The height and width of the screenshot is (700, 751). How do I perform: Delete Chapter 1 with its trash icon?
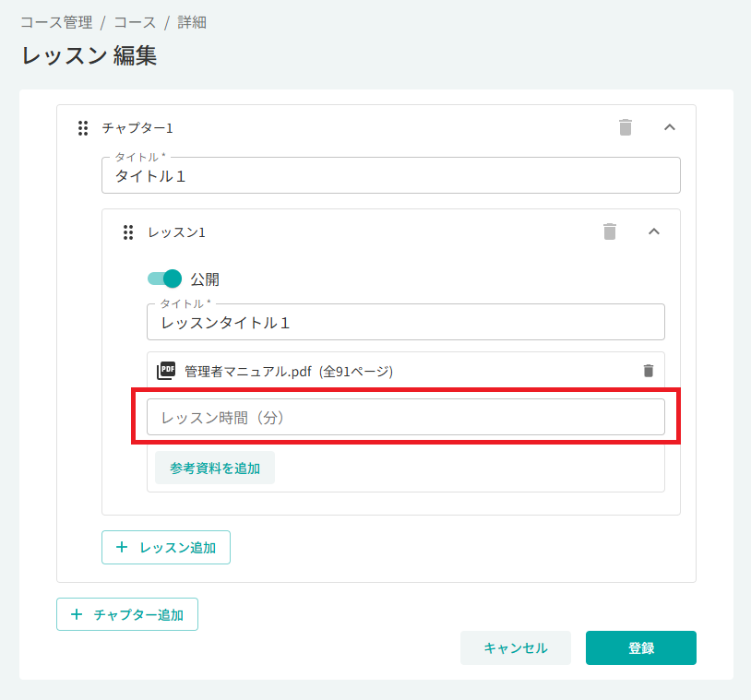[x=625, y=127]
